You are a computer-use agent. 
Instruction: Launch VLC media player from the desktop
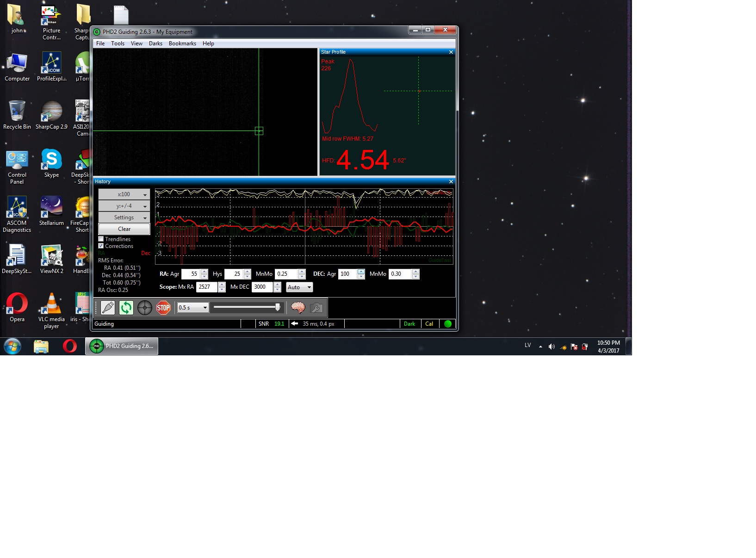pos(51,311)
